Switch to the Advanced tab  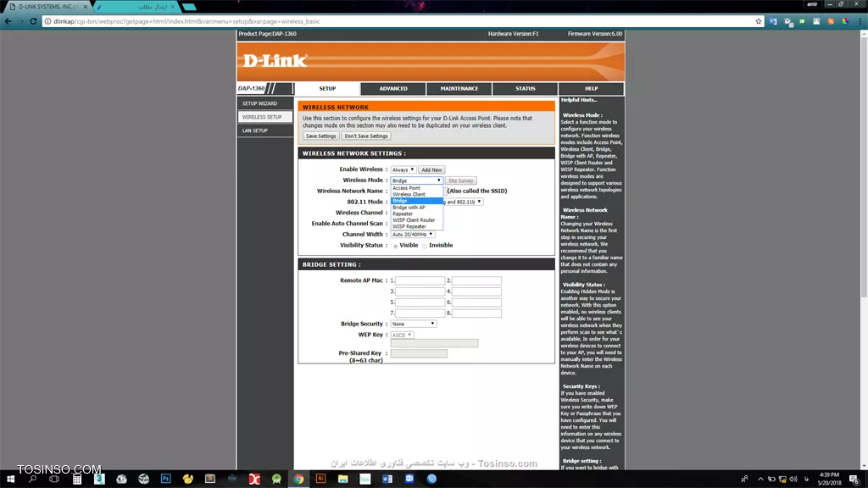pyautogui.click(x=393, y=88)
